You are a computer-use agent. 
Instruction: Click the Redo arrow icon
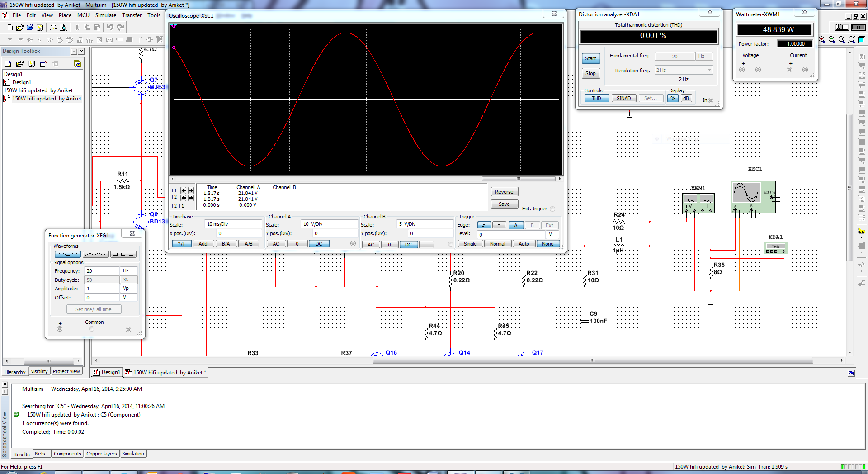tap(121, 28)
